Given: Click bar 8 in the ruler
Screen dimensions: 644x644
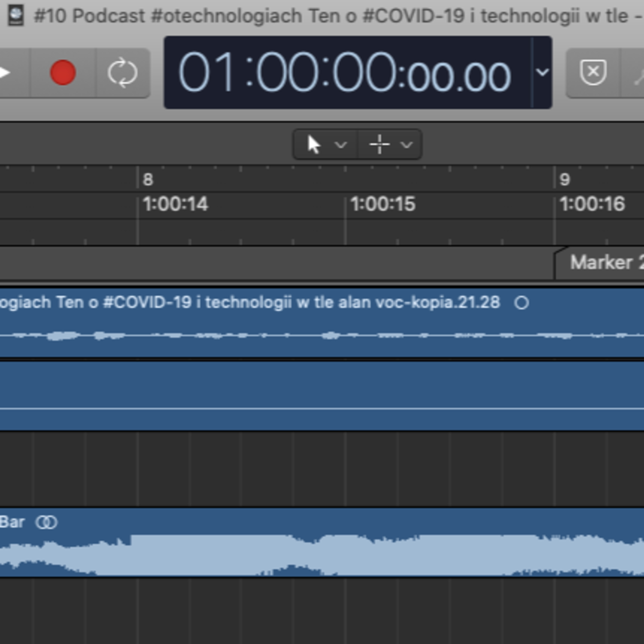Looking at the screenshot, I should (x=148, y=180).
